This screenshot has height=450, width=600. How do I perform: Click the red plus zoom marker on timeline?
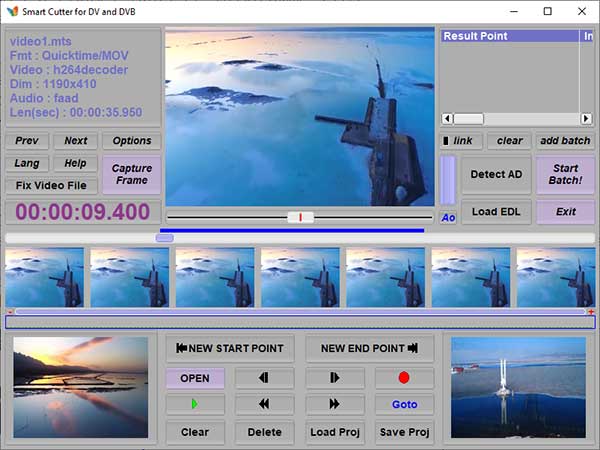[x=591, y=312]
